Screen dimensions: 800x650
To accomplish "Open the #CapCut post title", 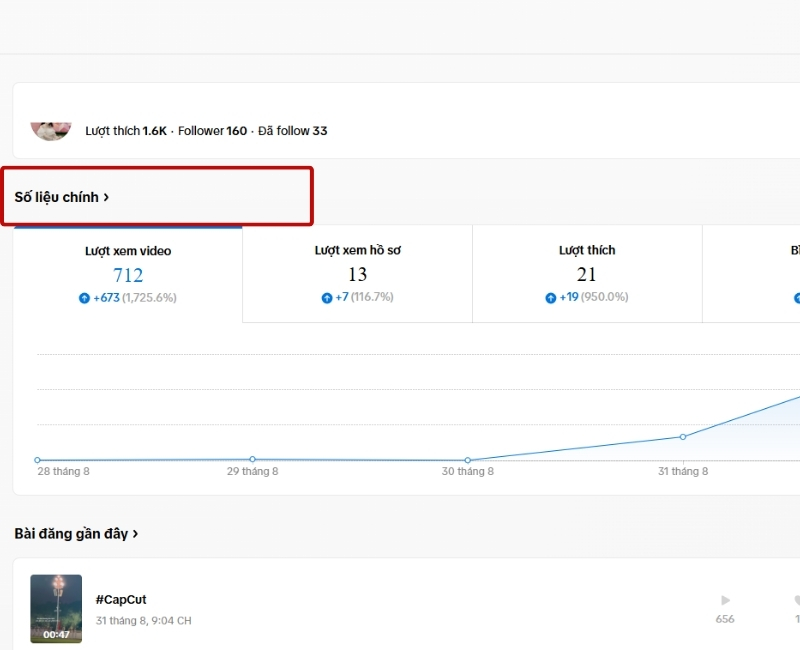I will [121, 599].
